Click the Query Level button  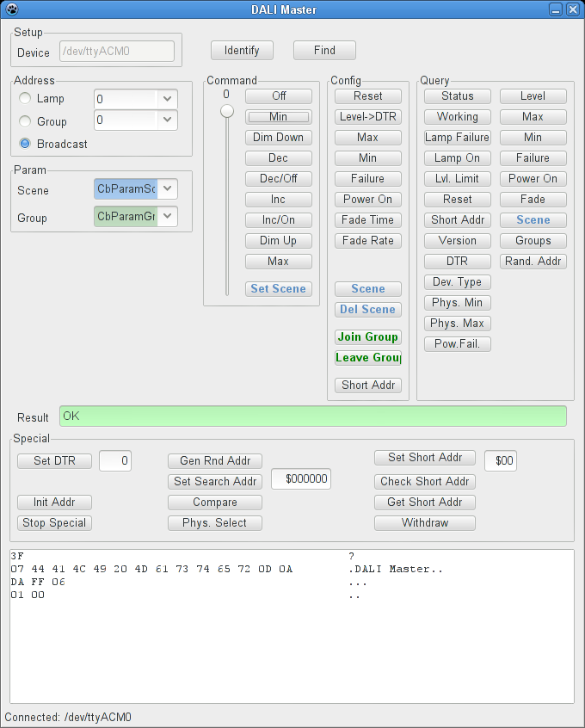tap(533, 96)
